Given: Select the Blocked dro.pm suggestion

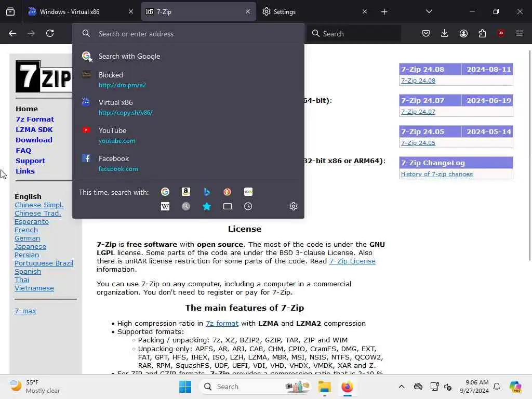Looking at the screenshot, I should [x=188, y=79].
